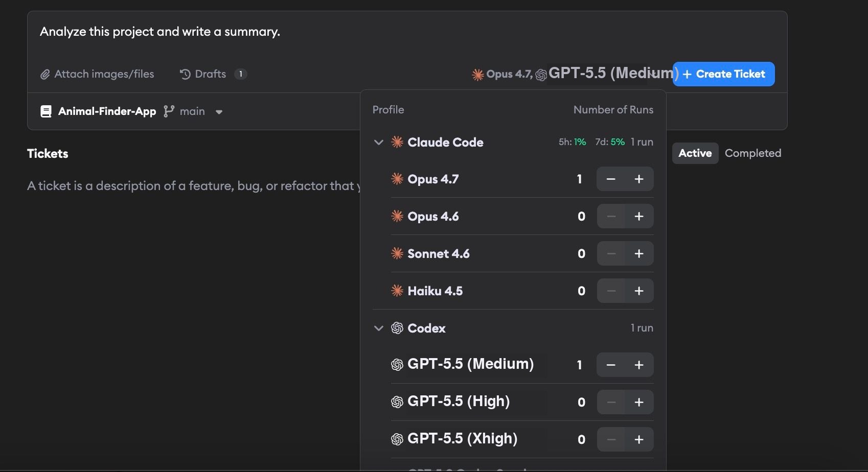Decrease GPT-5.5 (High) run count
This screenshot has height=472, width=868.
(x=611, y=402)
